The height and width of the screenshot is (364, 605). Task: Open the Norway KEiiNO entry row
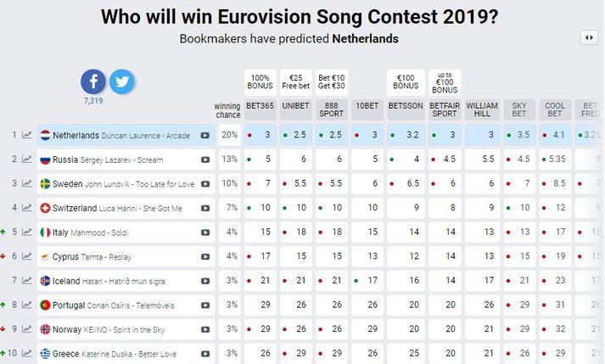126,329
